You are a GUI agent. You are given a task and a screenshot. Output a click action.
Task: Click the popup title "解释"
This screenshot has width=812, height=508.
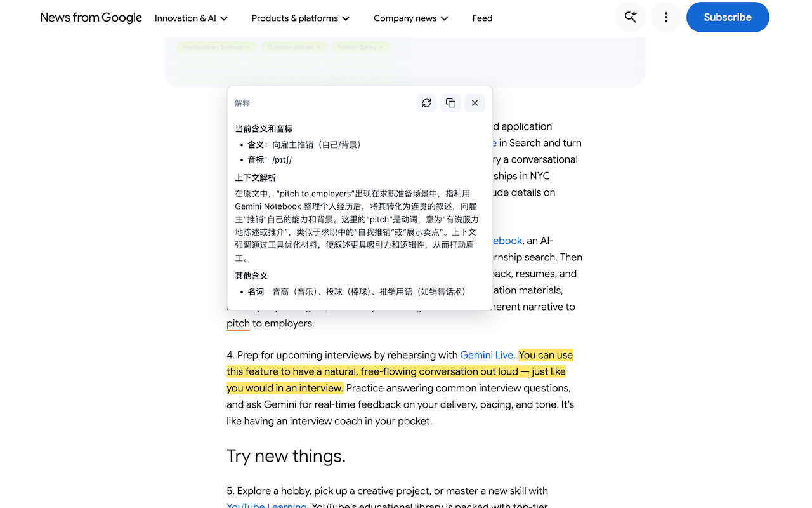point(242,103)
